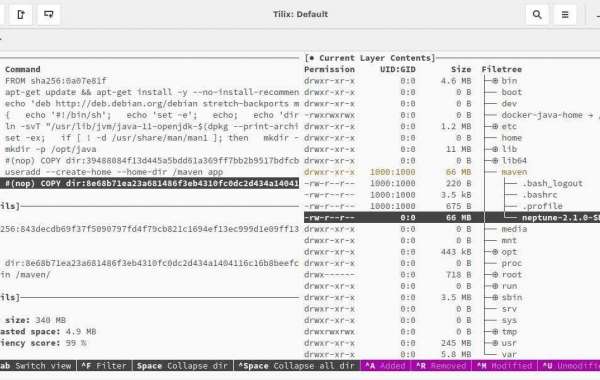Screen dimensions: 600x380
Task: Toggle the ^M Modified filter
Action: pos(504,366)
